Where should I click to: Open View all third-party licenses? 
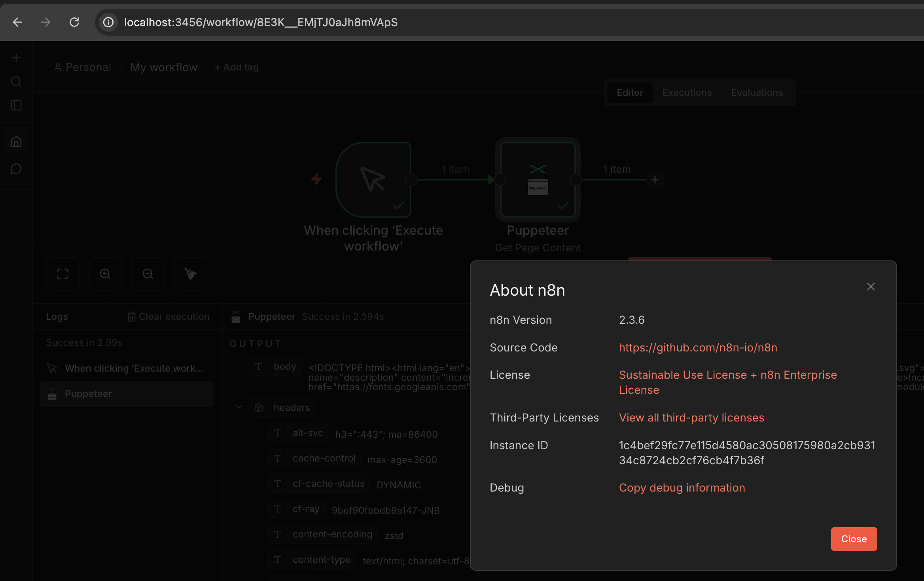tap(691, 418)
